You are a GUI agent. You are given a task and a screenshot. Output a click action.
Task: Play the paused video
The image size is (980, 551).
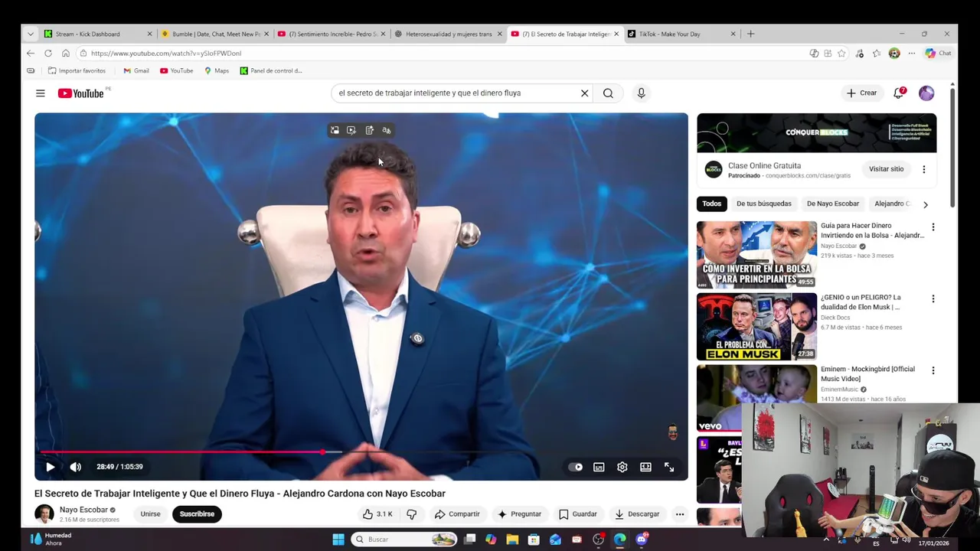point(50,467)
